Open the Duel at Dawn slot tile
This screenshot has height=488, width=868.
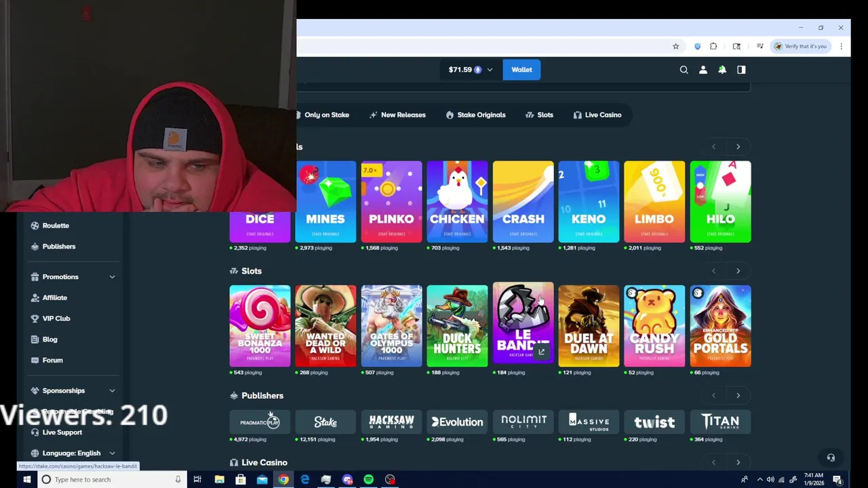tap(589, 326)
